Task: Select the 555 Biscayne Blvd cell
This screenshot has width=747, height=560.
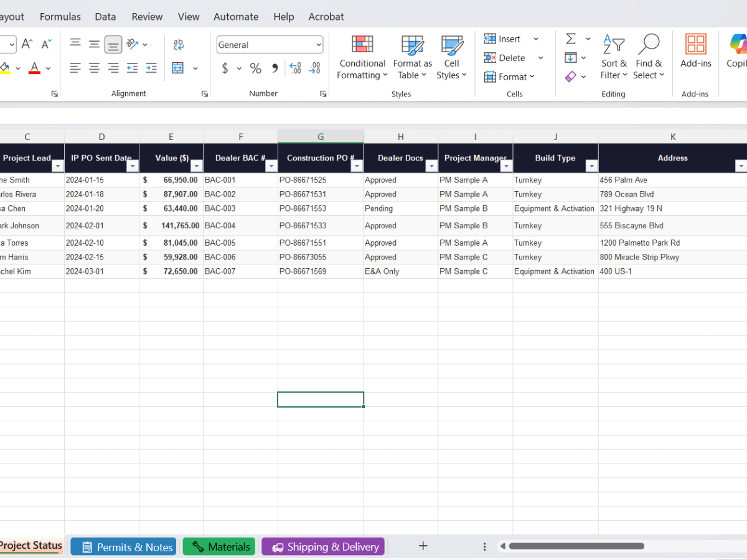Action: 673,226
